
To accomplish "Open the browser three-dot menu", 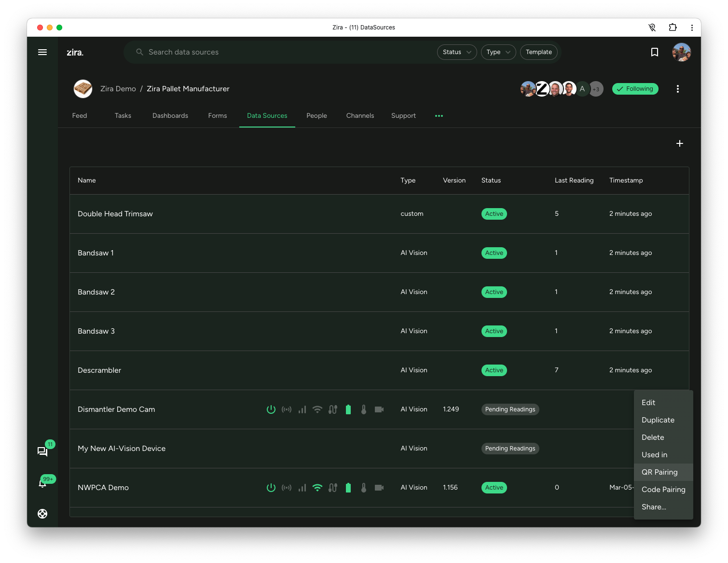I will click(x=692, y=28).
